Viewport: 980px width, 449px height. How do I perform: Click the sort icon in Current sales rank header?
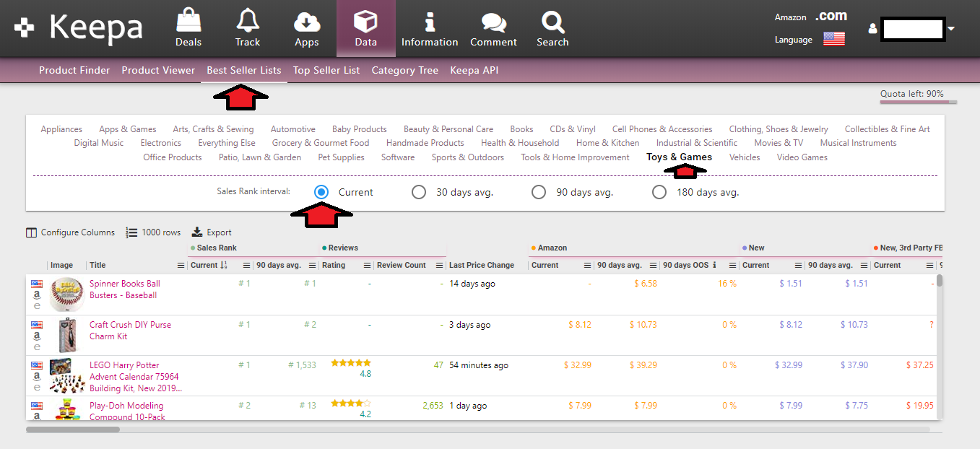pos(224,265)
